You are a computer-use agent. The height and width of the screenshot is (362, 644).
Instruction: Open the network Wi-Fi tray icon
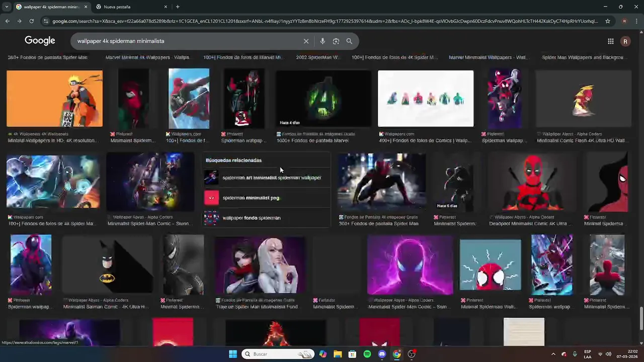click(600, 354)
